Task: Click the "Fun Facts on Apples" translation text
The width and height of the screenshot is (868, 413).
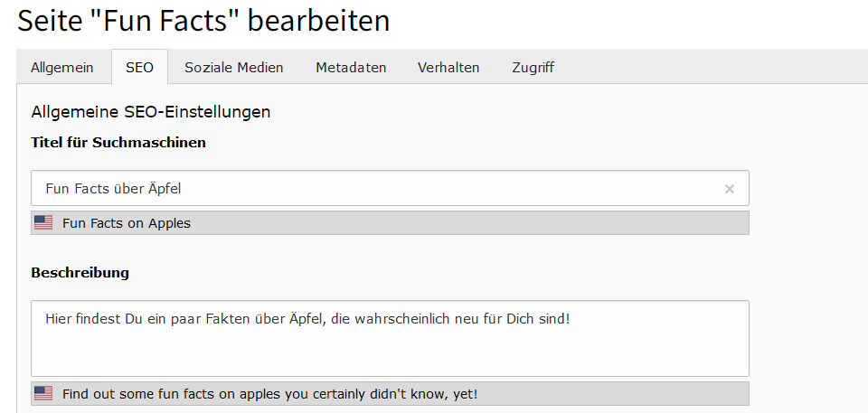Action: 127,223
